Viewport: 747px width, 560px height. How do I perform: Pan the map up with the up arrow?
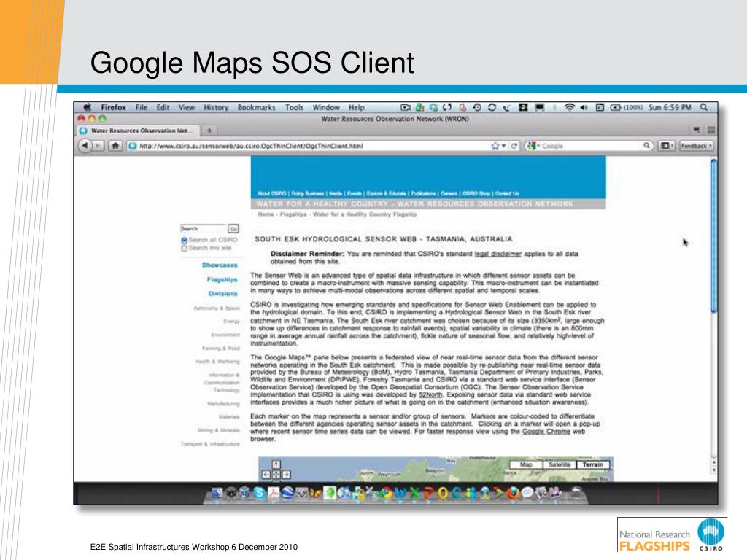point(276,464)
